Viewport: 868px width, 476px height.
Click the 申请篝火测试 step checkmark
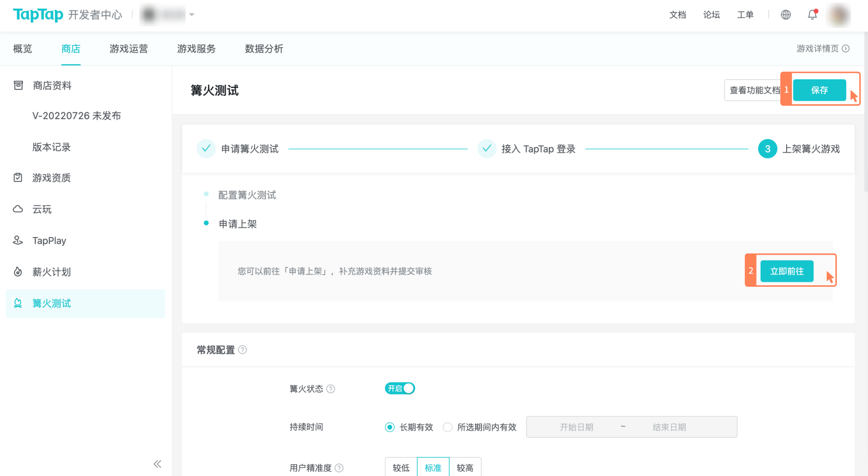click(x=206, y=149)
